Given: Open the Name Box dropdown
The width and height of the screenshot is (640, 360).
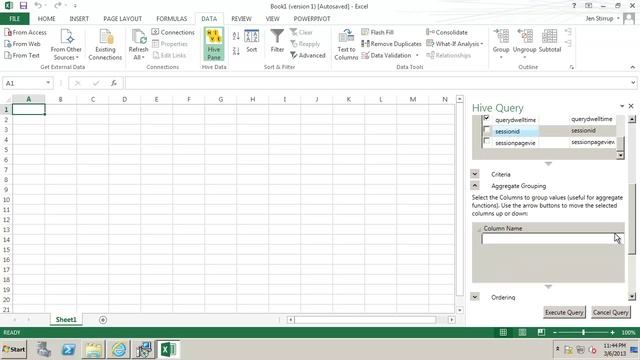Looking at the screenshot, I should click(x=48, y=83).
